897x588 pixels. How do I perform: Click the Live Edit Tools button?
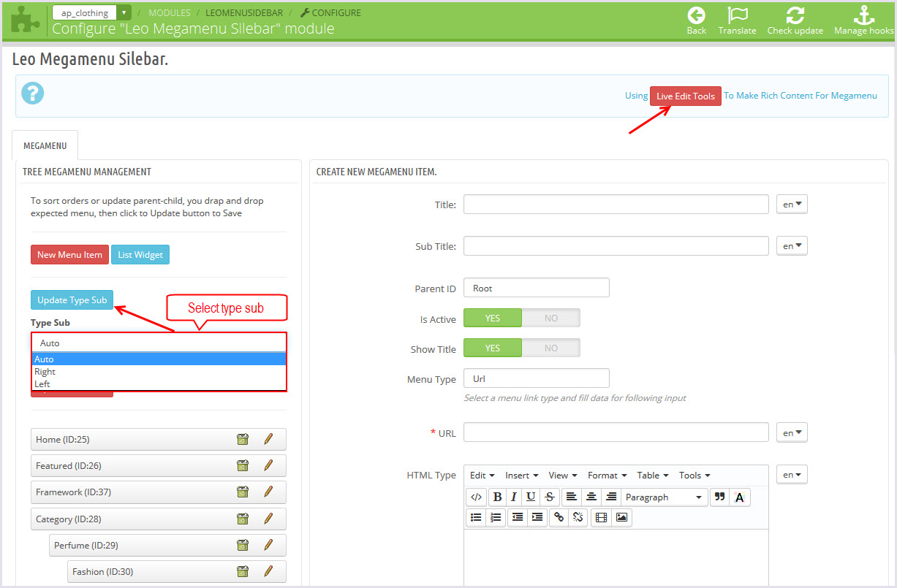point(686,96)
